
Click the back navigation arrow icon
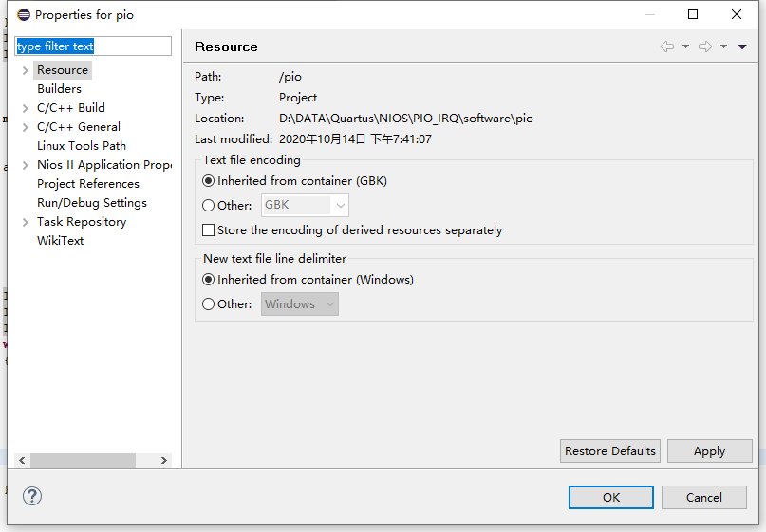click(x=667, y=46)
